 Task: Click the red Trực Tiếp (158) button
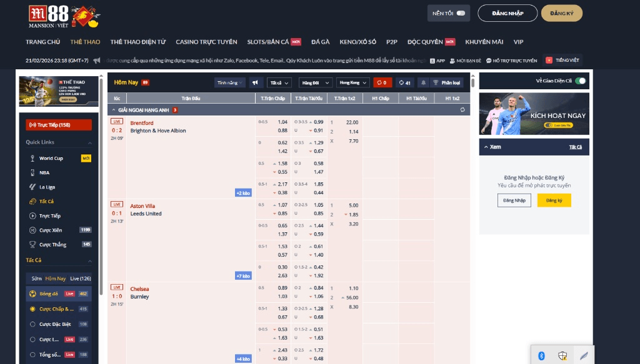(x=59, y=125)
